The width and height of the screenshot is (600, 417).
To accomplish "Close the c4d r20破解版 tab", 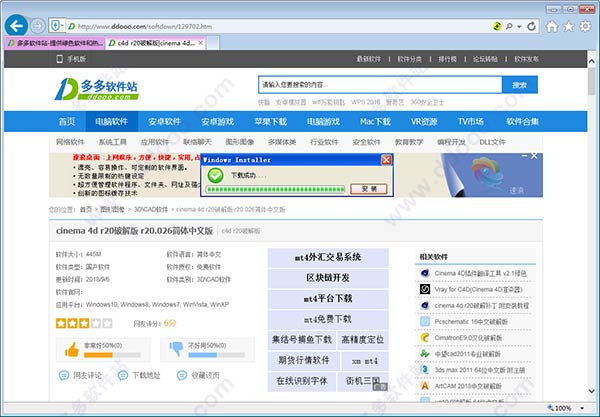I will click(x=201, y=43).
